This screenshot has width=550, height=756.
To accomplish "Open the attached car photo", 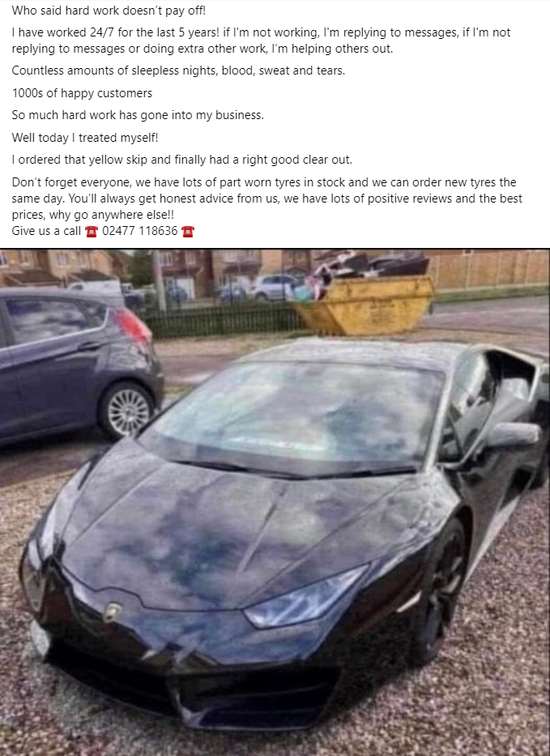I will (x=275, y=502).
